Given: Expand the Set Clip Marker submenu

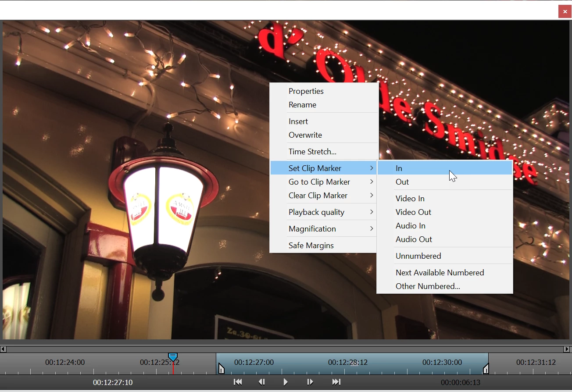Looking at the screenshot, I should 324,168.
